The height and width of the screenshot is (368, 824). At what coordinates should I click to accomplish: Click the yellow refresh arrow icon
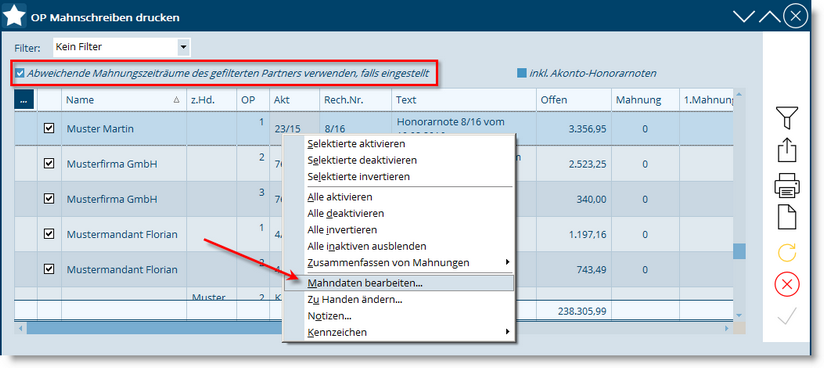coord(787,252)
